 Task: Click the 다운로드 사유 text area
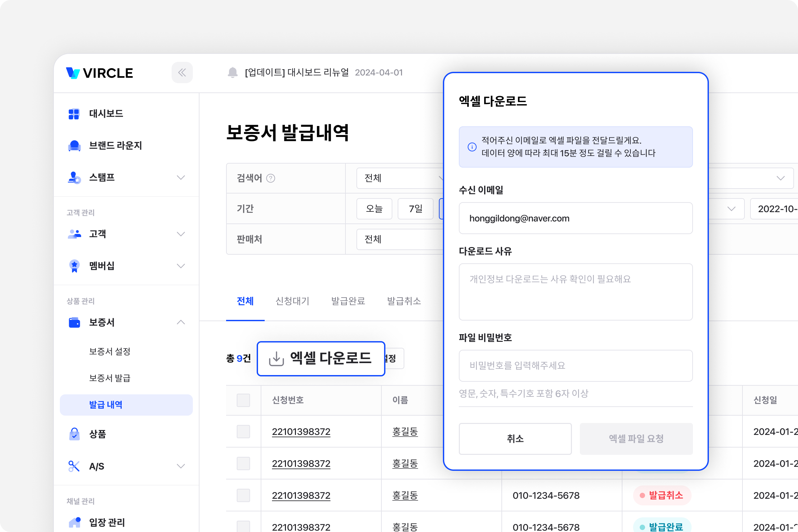576,292
